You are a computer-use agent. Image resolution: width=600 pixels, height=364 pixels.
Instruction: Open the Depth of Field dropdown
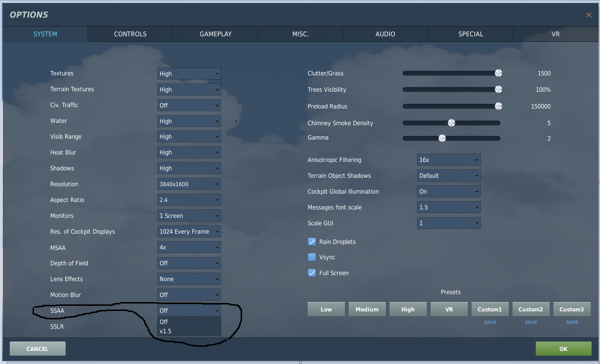click(x=189, y=263)
